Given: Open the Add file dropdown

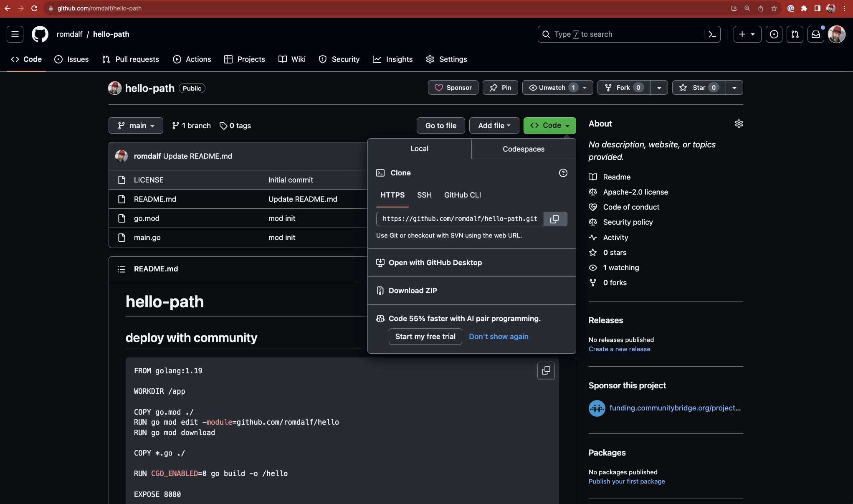Looking at the screenshot, I should [494, 126].
